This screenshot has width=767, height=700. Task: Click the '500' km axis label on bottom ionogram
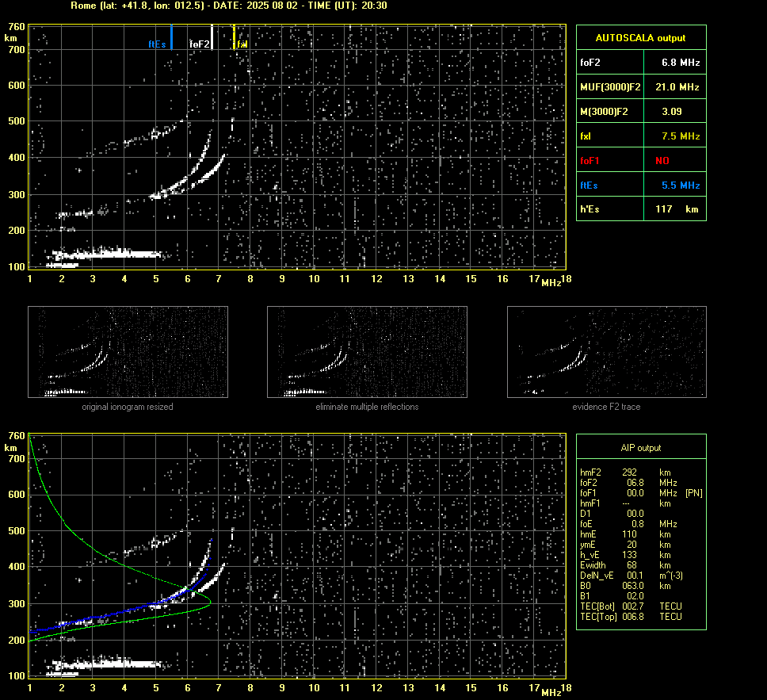[x=17, y=530]
